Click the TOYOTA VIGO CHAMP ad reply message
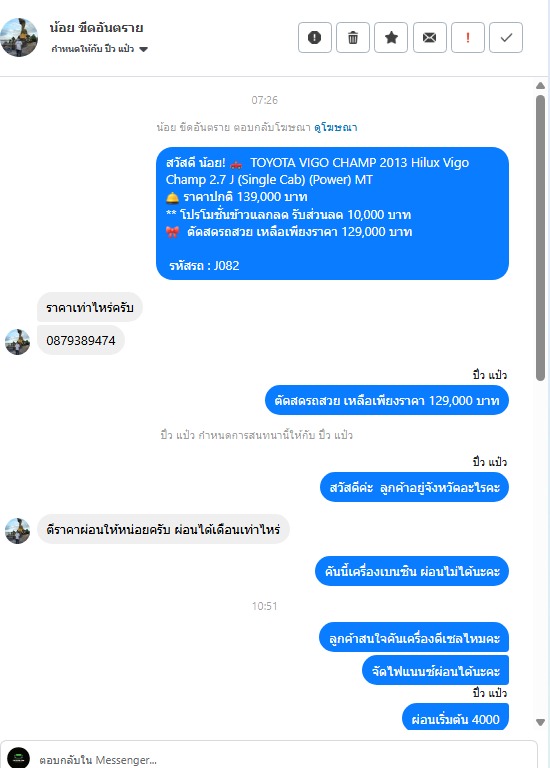 333,214
